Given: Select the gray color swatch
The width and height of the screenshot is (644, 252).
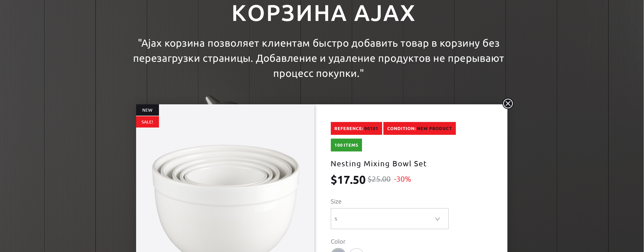Looking at the screenshot, I should coord(338,250).
